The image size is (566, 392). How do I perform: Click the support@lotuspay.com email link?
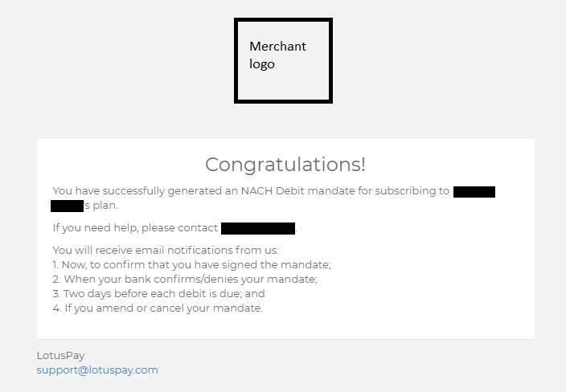click(97, 370)
